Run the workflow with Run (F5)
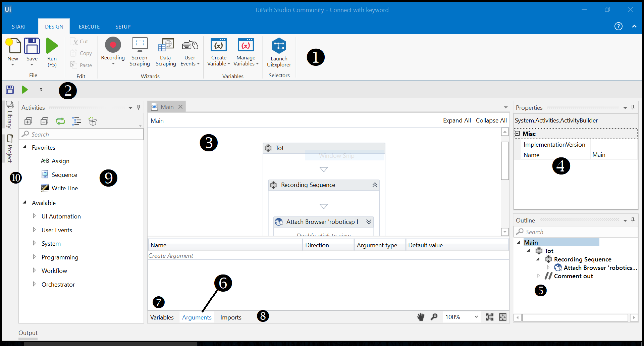This screenshot has height=346, width=644. coord(52,46)
